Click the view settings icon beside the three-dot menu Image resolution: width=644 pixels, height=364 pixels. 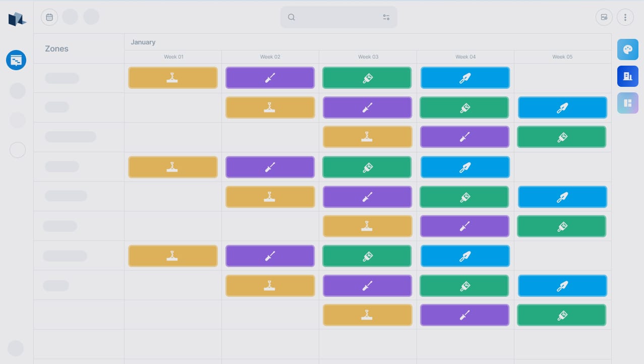click(x=604, y=17)
